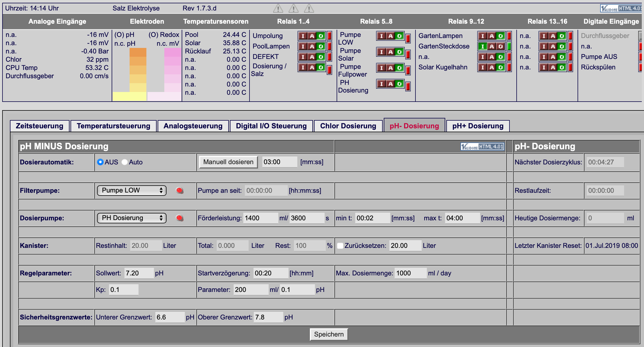Switch to the Zeitsteuerung tab
The width and height of the screenshot is (644, 347).
[x=39, y=126]
